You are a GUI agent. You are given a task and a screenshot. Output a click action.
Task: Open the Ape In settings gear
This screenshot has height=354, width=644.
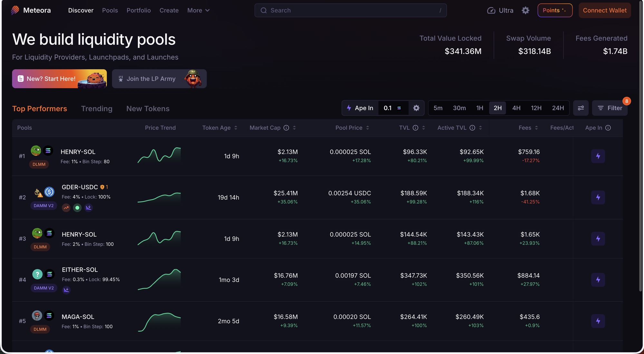[x=416, y=108]
